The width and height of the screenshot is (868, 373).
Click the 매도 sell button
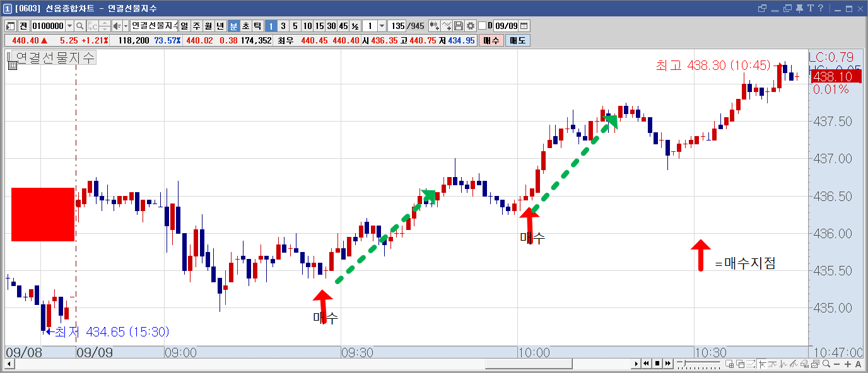(x=517, y=40)
